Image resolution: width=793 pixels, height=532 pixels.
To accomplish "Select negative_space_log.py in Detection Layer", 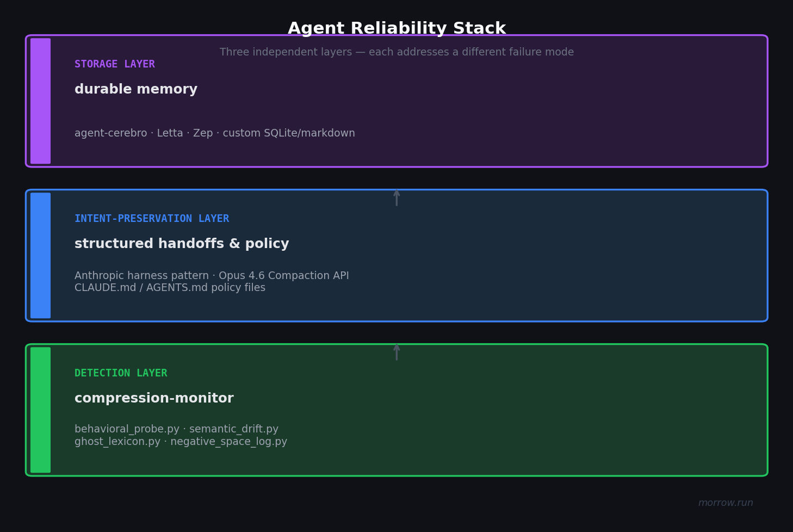I will [228, 441].
